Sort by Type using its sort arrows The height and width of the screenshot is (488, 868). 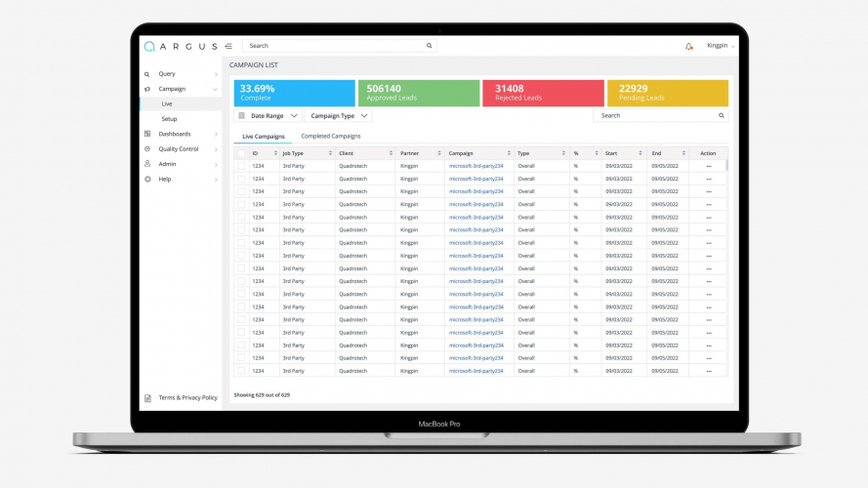pos(563,153)
